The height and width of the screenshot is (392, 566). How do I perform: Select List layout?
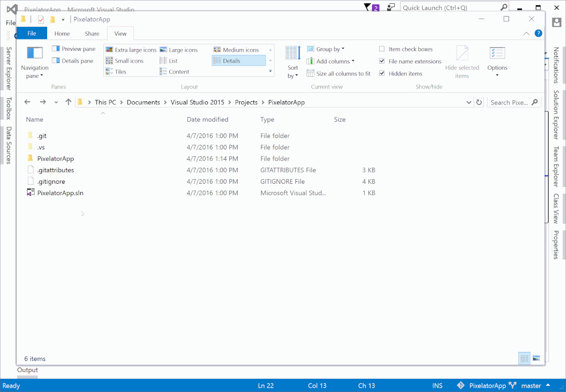168,61
